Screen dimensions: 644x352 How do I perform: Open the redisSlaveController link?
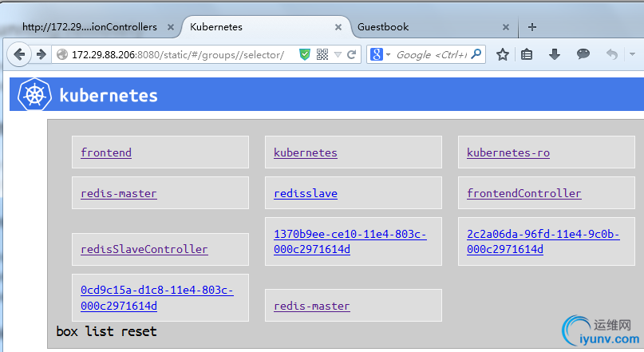(144, 249)
